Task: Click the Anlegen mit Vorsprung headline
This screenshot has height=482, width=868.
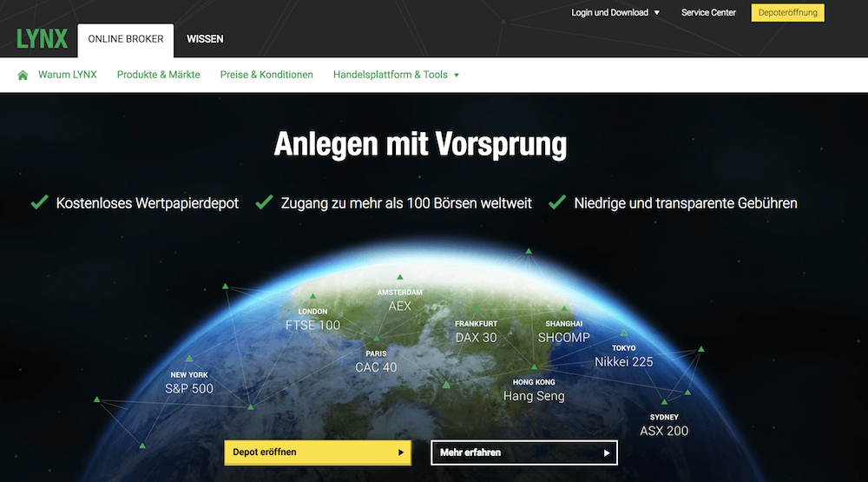Action: 420,144
